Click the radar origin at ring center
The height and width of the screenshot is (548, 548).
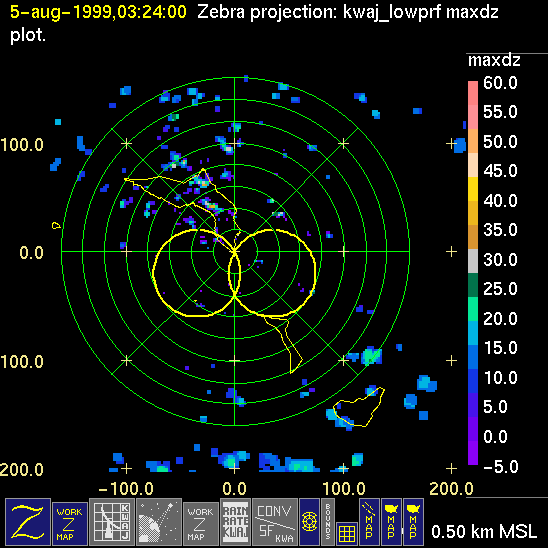point(235,251)
